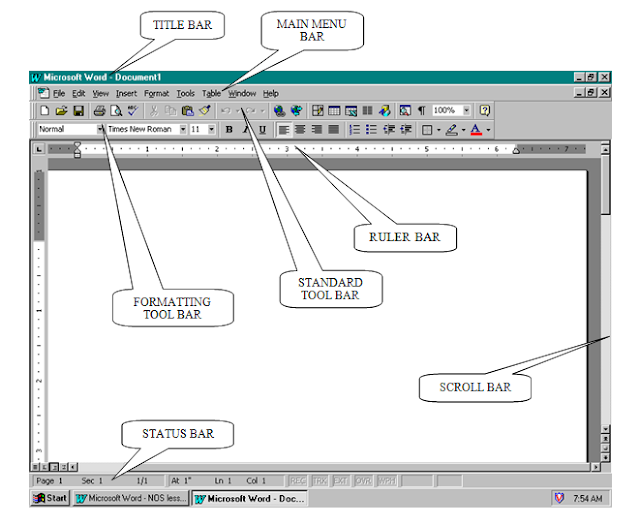This screenshot has height=526, width=640.
Task: Expand the Undo history arrow
Action: pos(238,111)
